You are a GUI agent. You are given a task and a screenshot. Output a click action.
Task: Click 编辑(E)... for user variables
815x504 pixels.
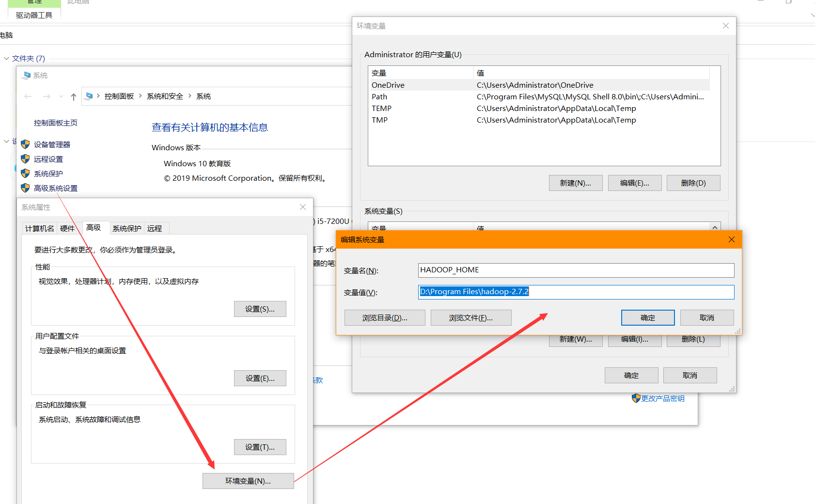635,183
